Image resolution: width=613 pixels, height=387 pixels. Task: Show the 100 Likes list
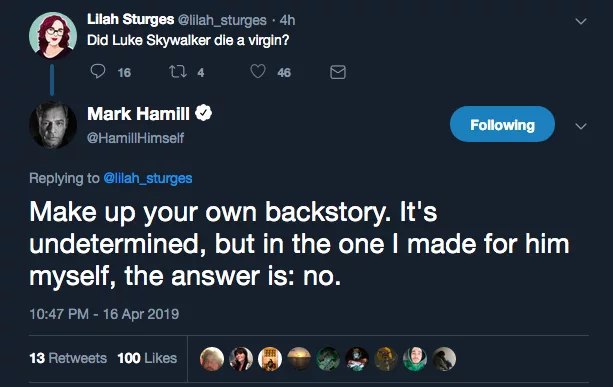[147, 358]
